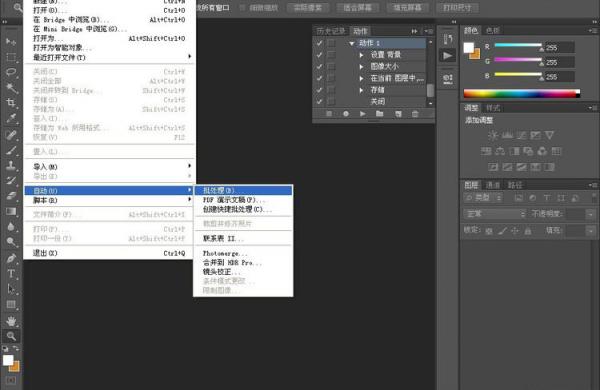Select the Crop tool
This screenshot has height=390, width=600.
tap(11, 103)
